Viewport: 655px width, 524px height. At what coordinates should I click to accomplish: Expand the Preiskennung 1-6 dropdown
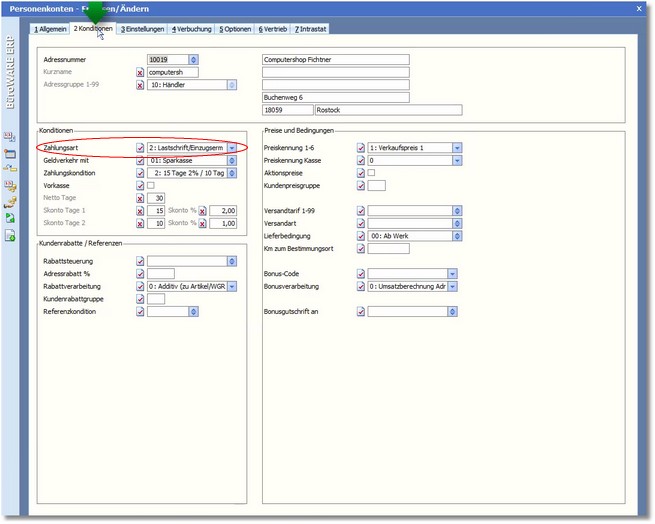point(457,148)
